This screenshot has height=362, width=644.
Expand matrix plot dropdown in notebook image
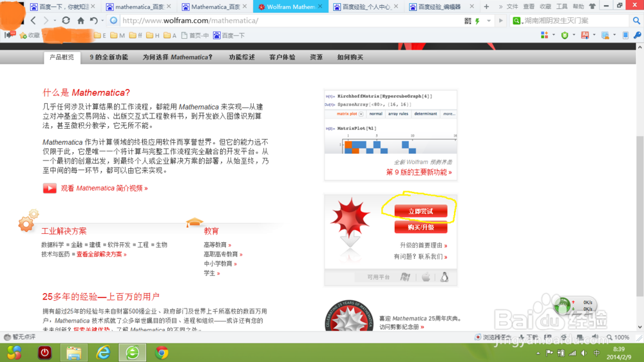pyautogui.click(x=361, y=114)
